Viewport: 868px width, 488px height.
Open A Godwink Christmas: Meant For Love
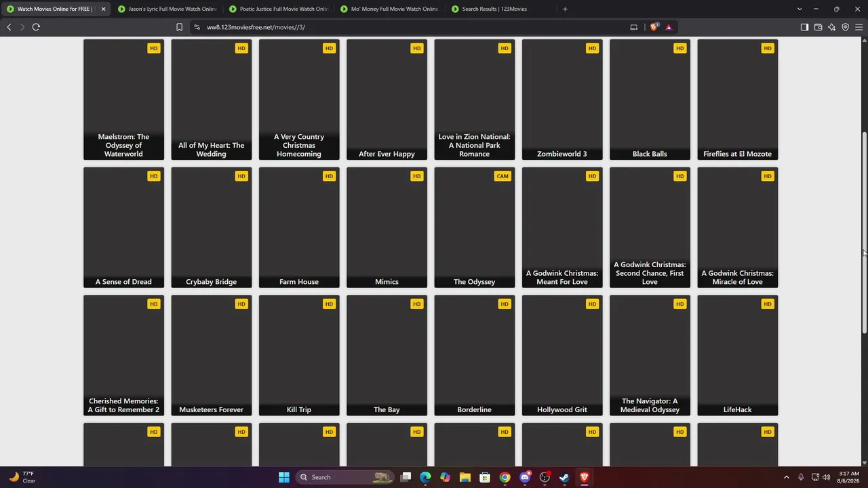click(562, 228)
